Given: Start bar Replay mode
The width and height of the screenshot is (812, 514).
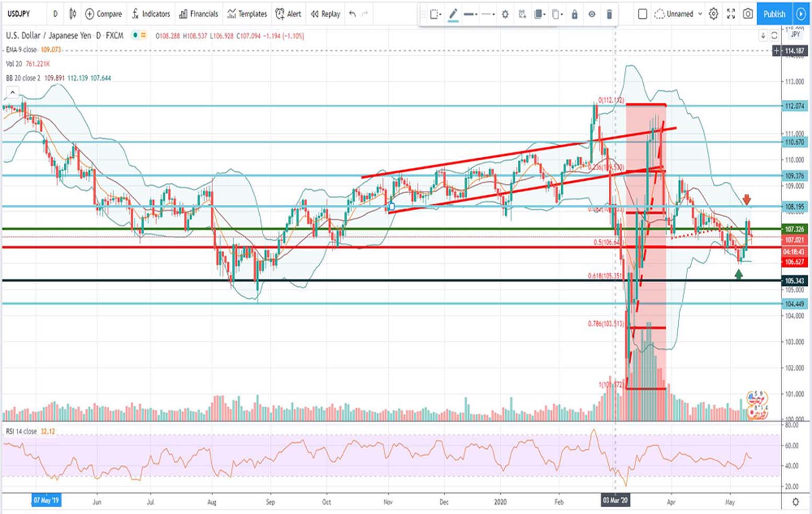Looking at the screenshot, I should pos(325,14).
